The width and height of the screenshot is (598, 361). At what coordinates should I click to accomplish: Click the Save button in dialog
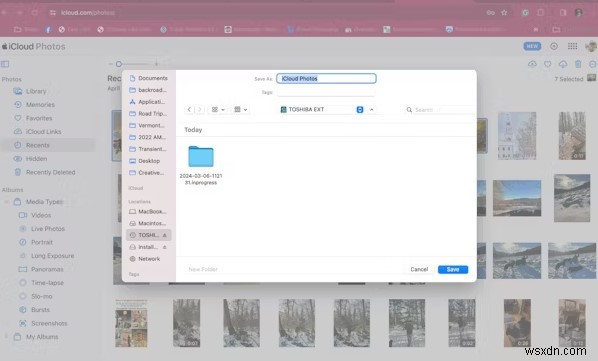(453, 270)
